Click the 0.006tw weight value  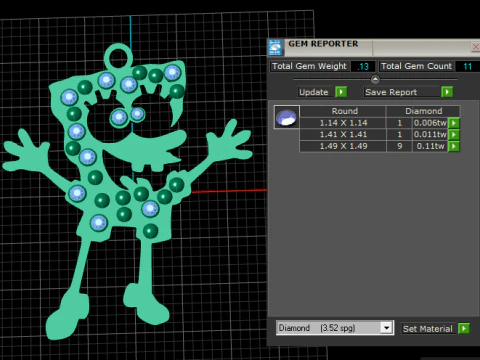(x=430, y=123)
